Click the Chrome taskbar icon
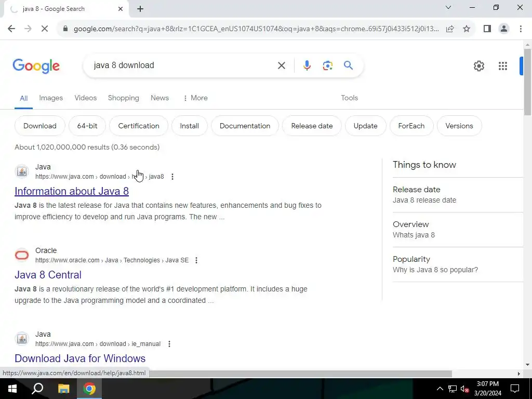The image size is (532, 399). pyautogui.click(x=89, y=389)
